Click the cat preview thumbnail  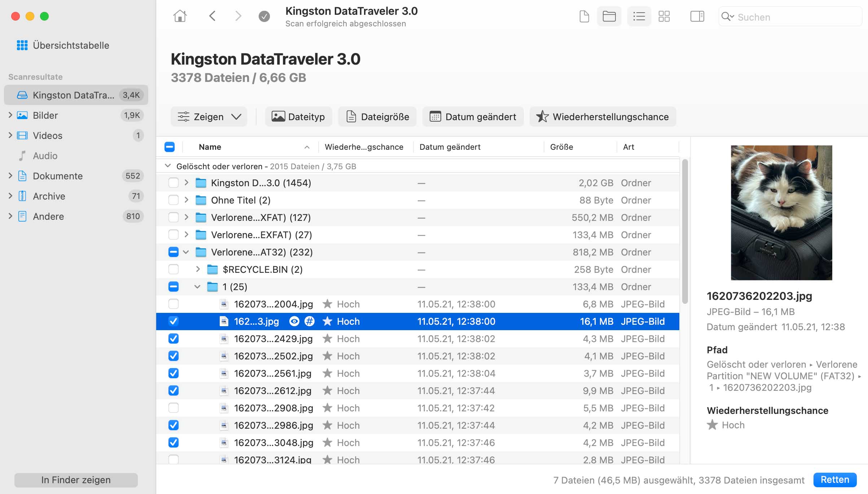[x=781, y=213]
